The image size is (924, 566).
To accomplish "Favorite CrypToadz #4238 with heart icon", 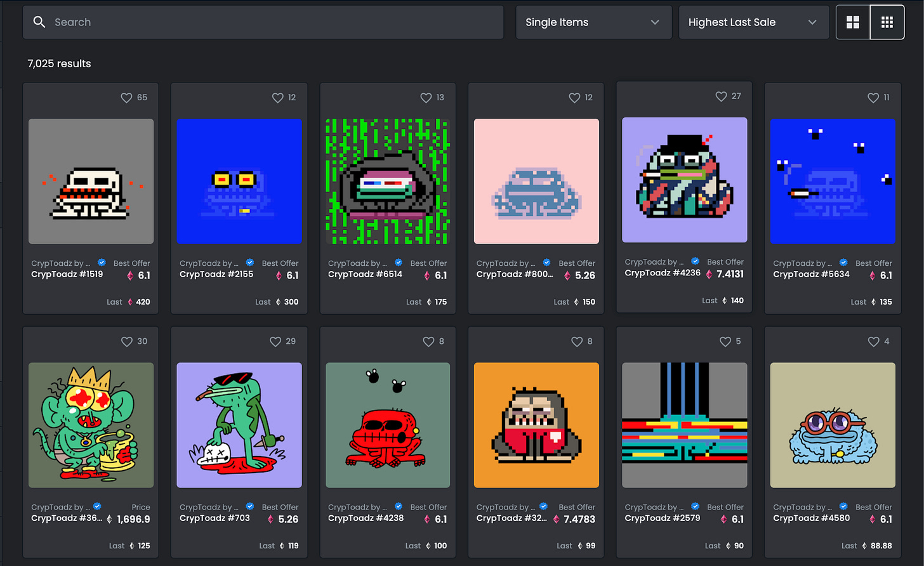I will point(428,341).
